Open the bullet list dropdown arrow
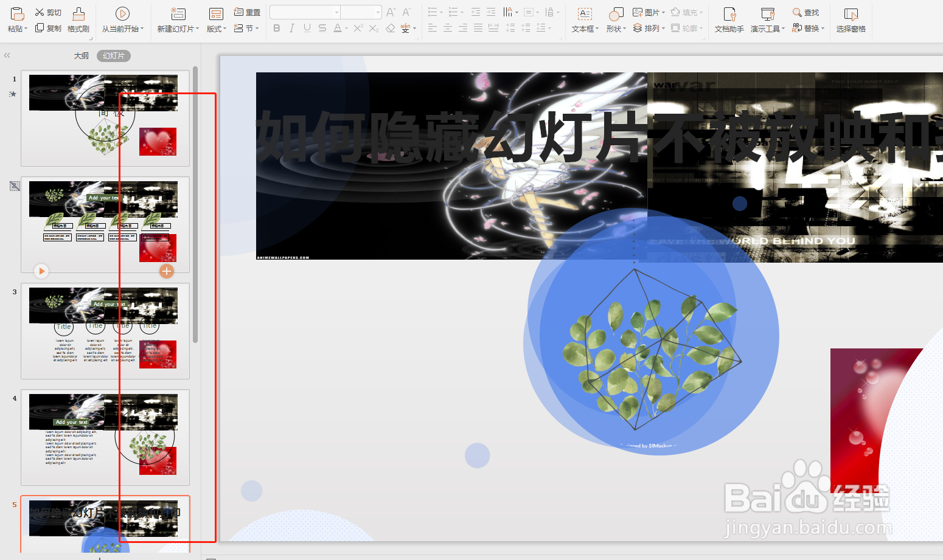The image size is (943, 560). point(441,12)
